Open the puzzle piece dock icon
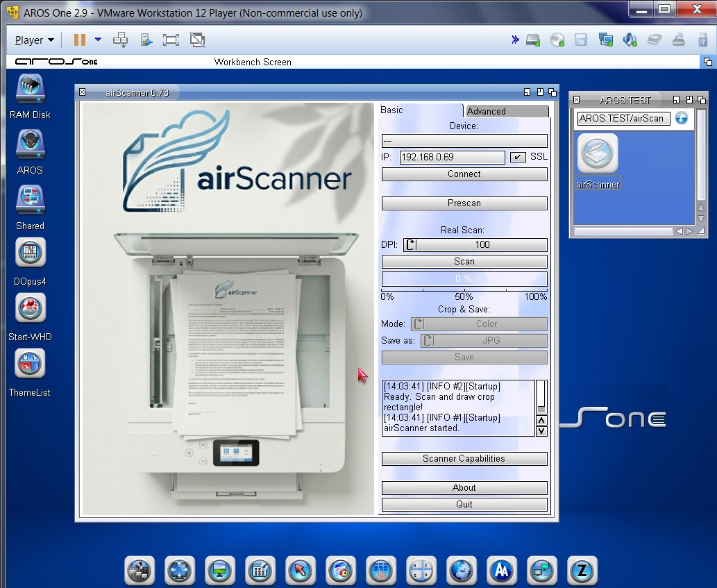The image size is (717, 588). click(x=180, y=571)
